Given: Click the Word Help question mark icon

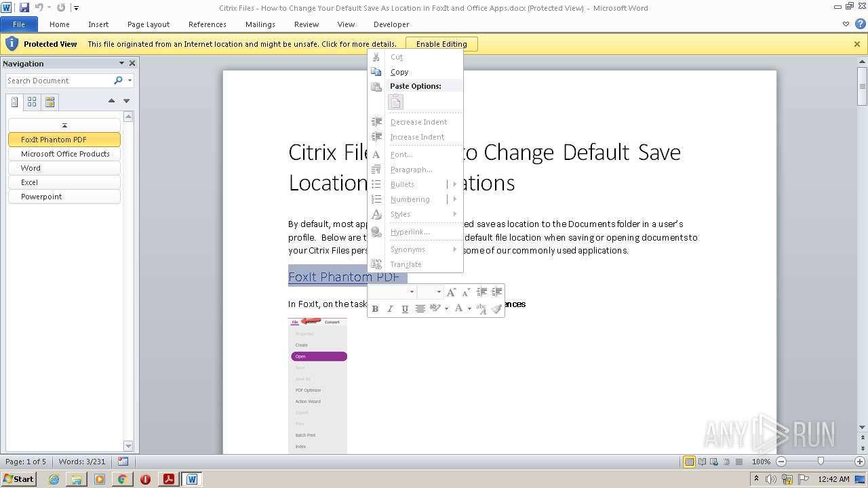Looking at the screenshot, I should [x=860, y=24].
